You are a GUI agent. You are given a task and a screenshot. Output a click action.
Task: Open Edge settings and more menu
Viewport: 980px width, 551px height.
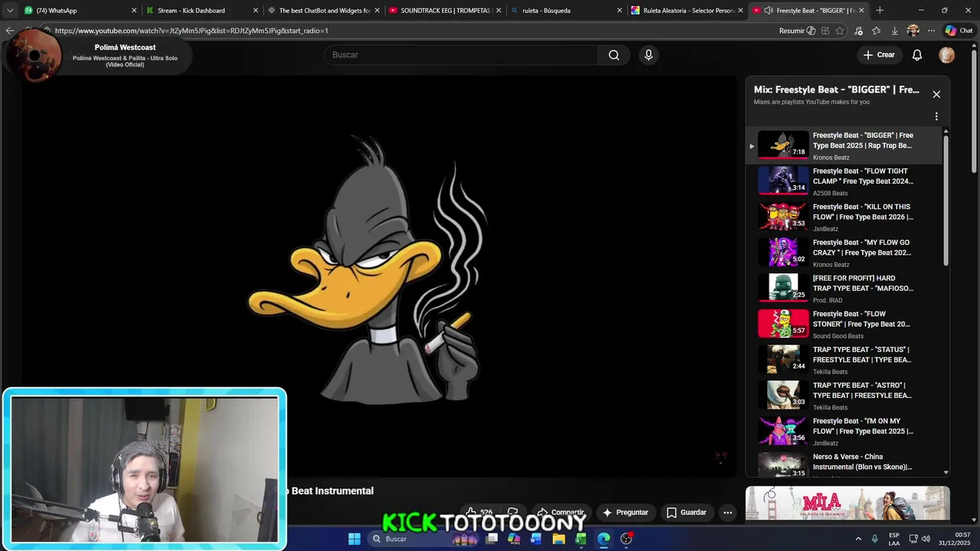931,31
